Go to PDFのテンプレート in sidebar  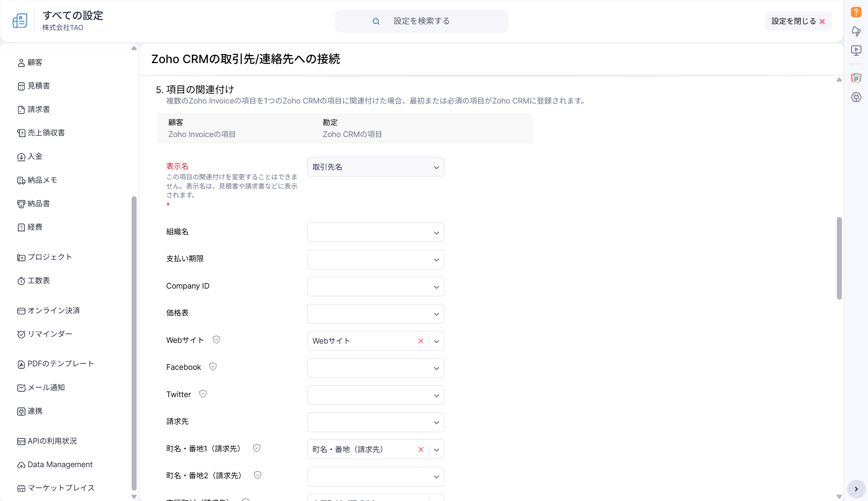[x=60, y=364]
